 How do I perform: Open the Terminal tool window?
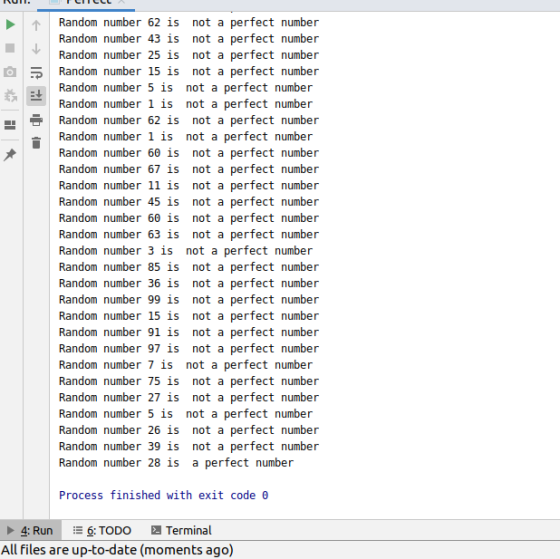tap(181, 530)
